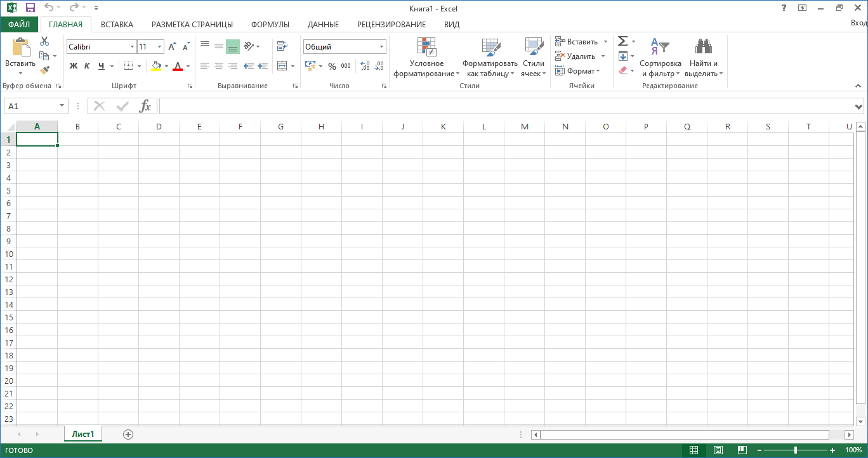Toggle Wrap Text option
868x458 pixels.
pyautogui.click(x=282, y=46)
